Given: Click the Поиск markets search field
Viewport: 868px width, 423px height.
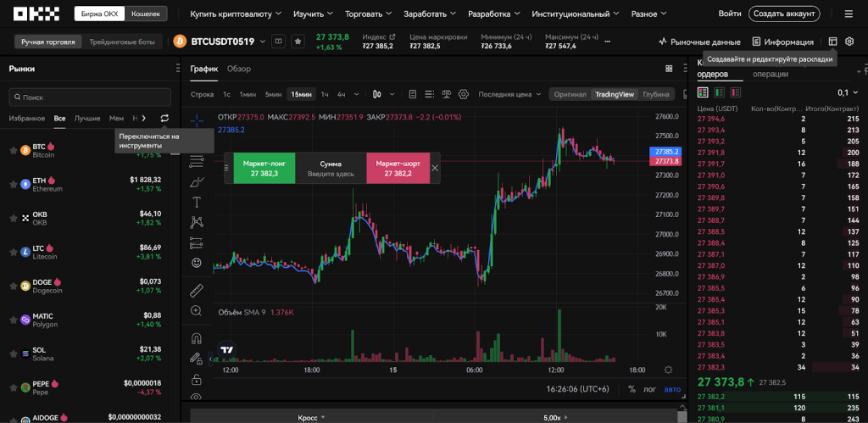Looking at the screenshot, I should (x=90, y=97).
